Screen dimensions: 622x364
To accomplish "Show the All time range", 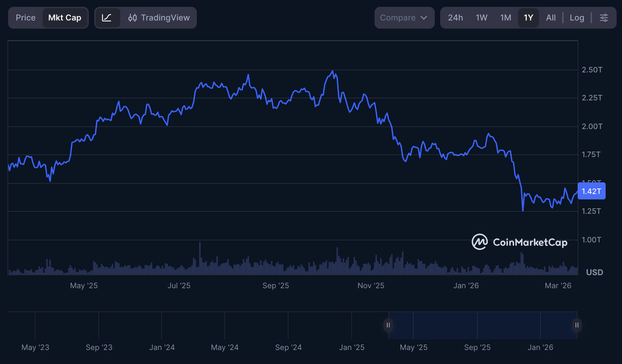I will pyautogui.click(x=550, y=18).
